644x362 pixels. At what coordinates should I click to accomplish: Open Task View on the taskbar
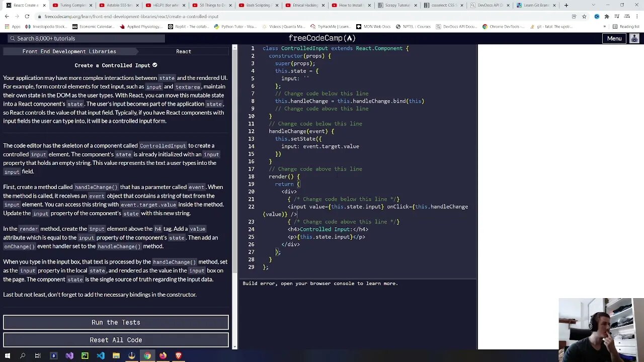[x=38, y=355]
